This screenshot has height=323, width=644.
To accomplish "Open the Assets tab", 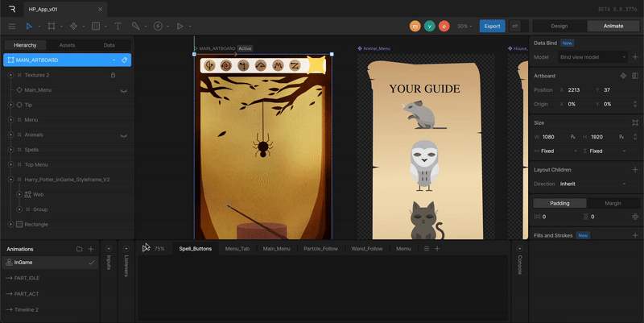I will [67, 45].
